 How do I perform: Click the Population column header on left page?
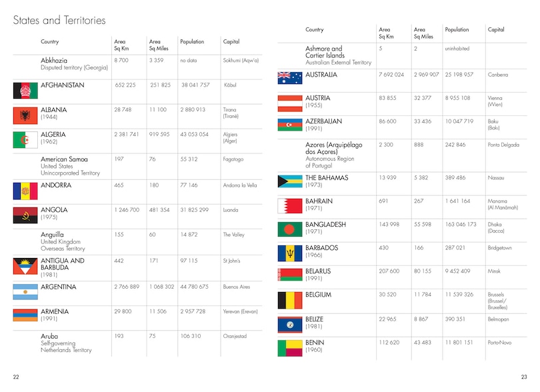click(192, 42)
